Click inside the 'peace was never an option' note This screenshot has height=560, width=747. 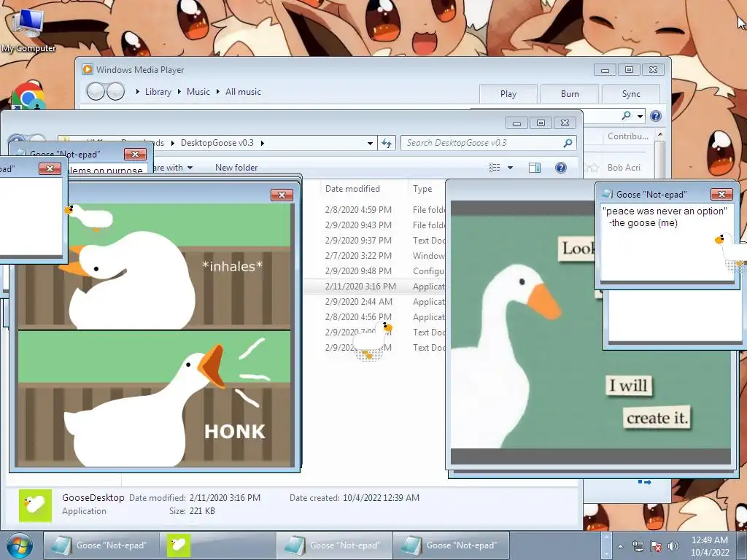(x=665, y=243)
